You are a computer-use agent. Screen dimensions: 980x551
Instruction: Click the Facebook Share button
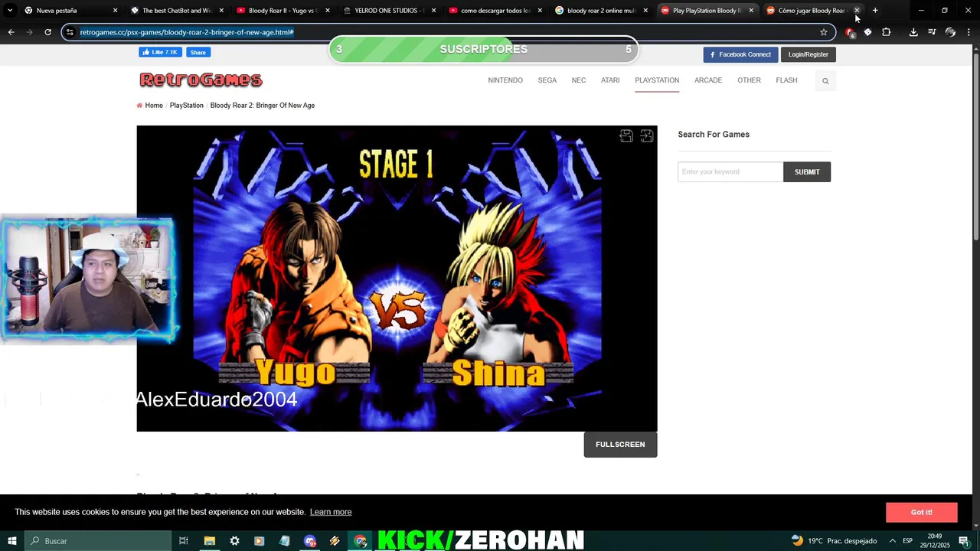tap(198, 52)
